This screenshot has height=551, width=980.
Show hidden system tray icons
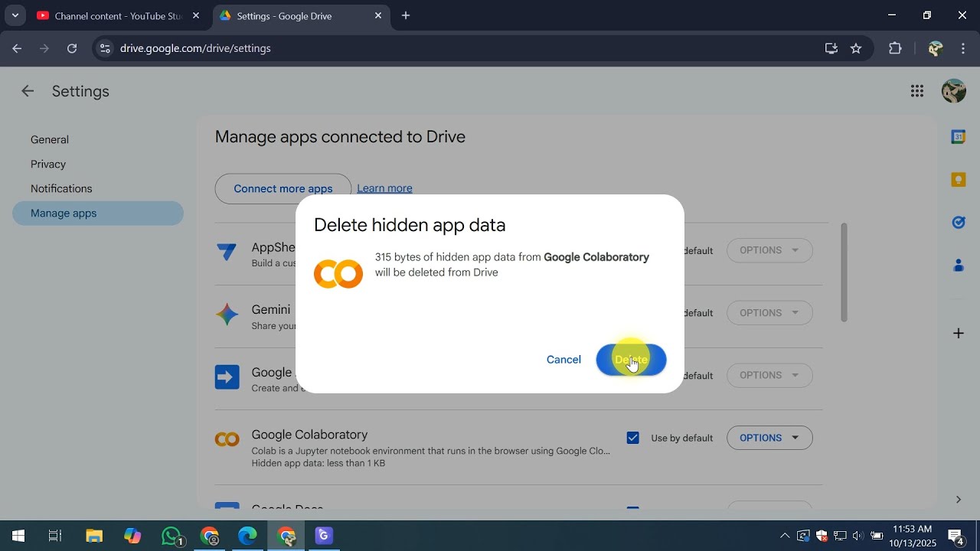(x=784, y=536)
